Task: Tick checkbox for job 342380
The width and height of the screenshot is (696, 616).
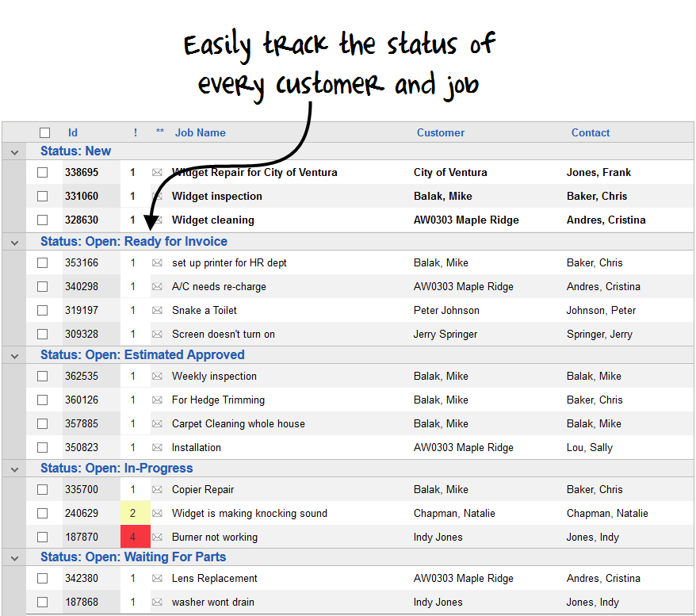Action: (x=42, y=578)
